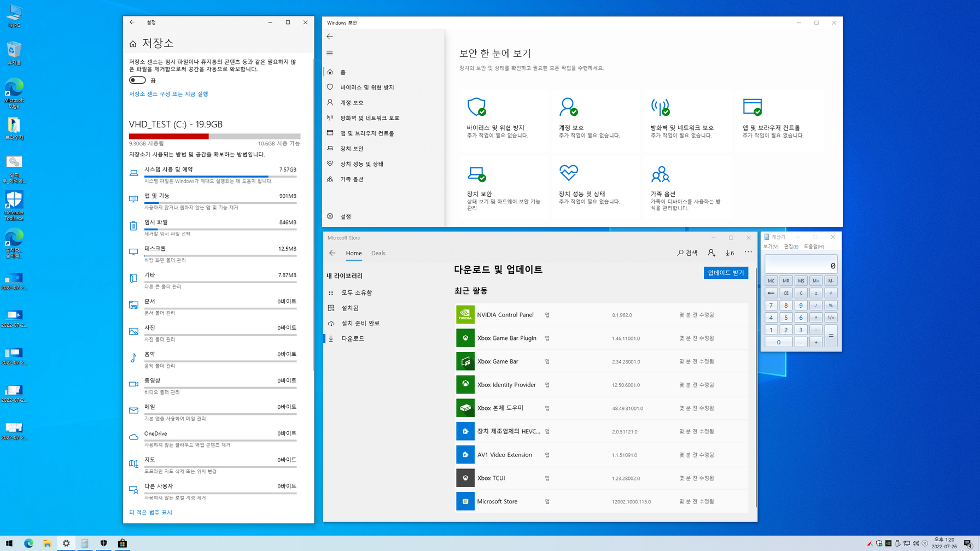980x551 pixels.
Task: Click the Microsoft Store entry in recent activity
Action: [x=602, y=501]
